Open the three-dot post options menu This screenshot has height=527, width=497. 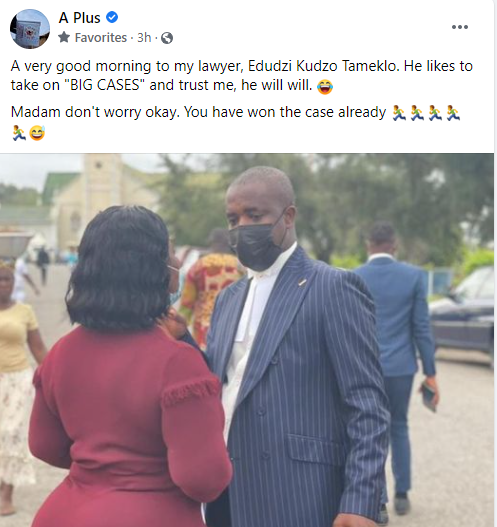459,27
